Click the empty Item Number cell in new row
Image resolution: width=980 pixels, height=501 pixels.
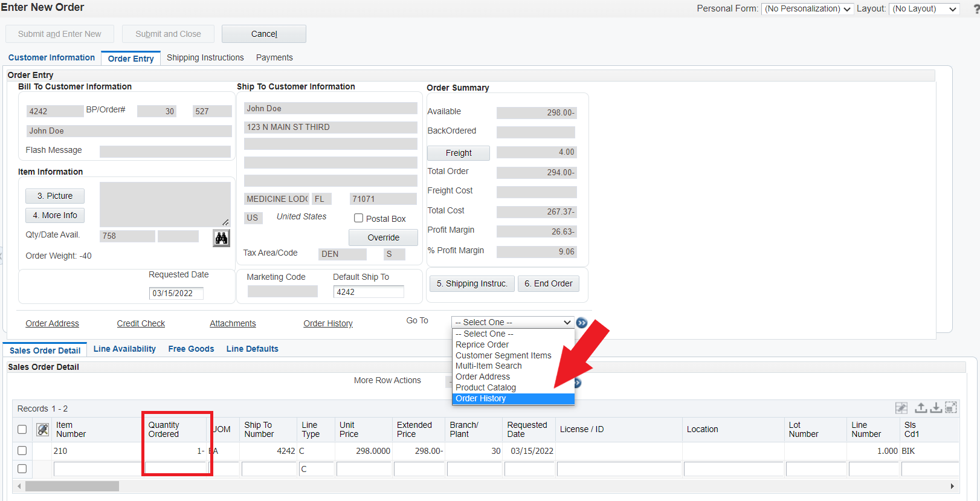pos(98,469)
